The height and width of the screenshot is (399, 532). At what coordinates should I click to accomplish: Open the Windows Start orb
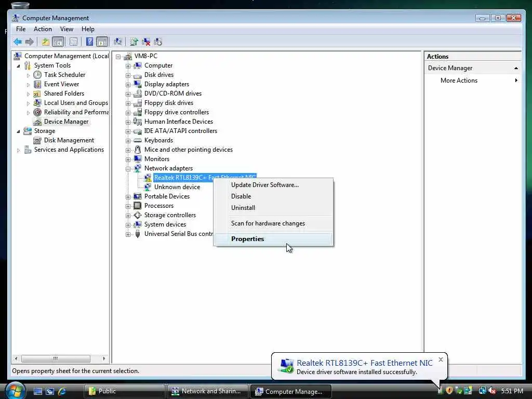pyautogui.click(x=15, y=391)
